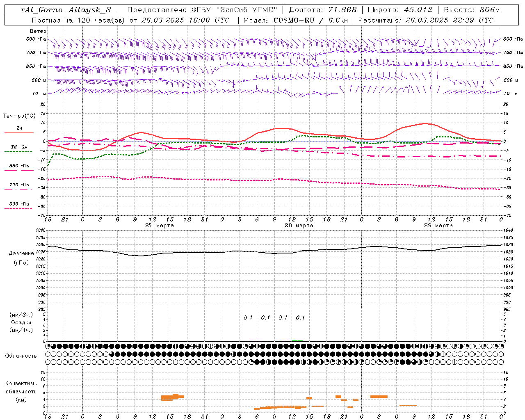Click the 700 гПа temperature legend entry
This screenshot has width=525, height=420.
[x=19, y=185]
